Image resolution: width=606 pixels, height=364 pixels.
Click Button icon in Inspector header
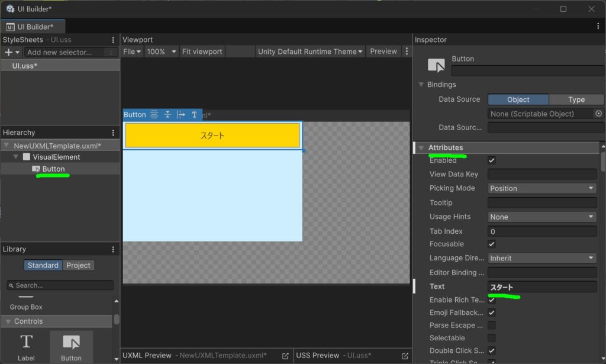click(x=436, y=65)
